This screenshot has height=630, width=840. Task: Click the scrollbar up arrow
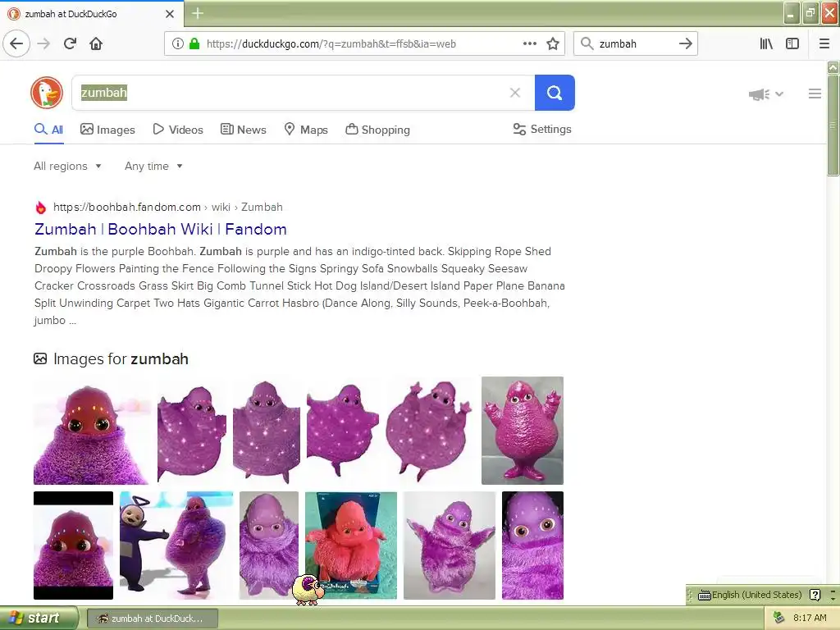833,67
